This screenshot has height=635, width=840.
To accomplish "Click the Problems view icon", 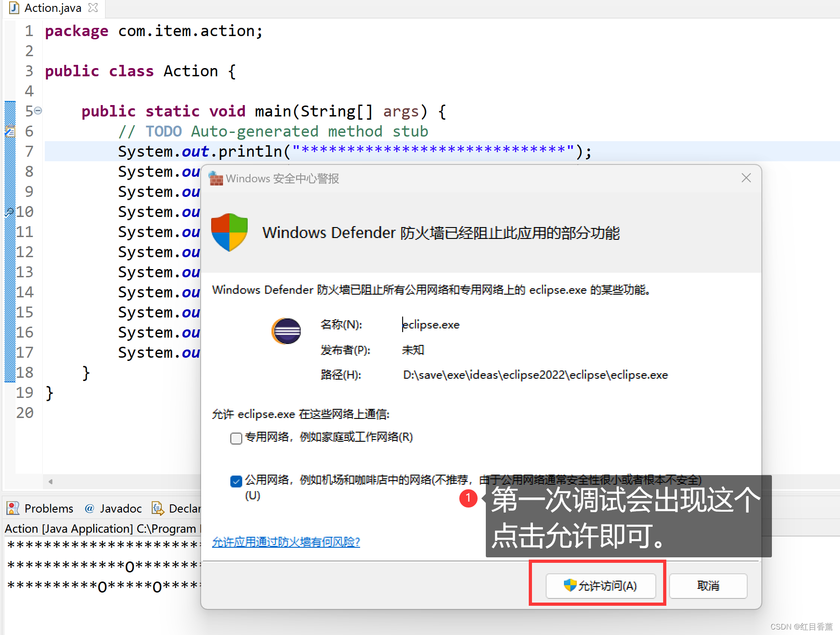I will click(x=13, y=508).
